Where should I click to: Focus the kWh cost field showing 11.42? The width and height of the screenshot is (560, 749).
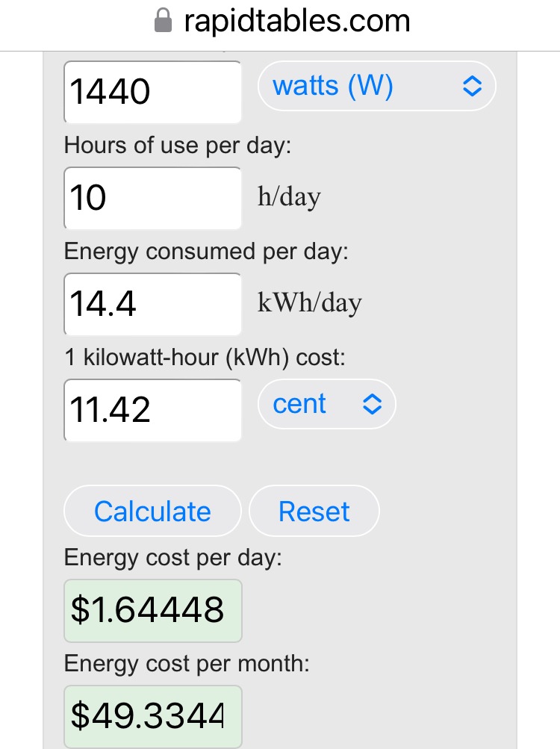(153, 410)
